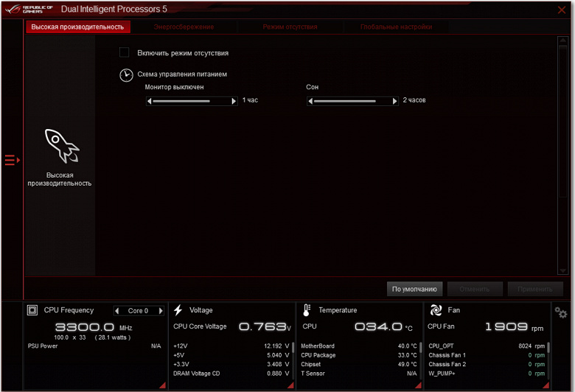The height and width of the screenshot is (392, 575).
Task: Increase sleep time with right arrow
Action: click(x=394, y=101)
